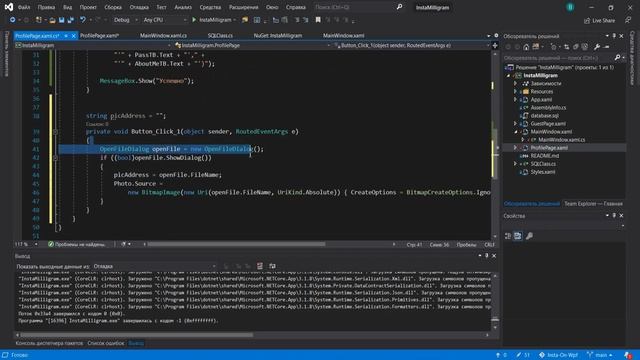Collapse the Button_Click_1 method in the editor

(56, 131)
